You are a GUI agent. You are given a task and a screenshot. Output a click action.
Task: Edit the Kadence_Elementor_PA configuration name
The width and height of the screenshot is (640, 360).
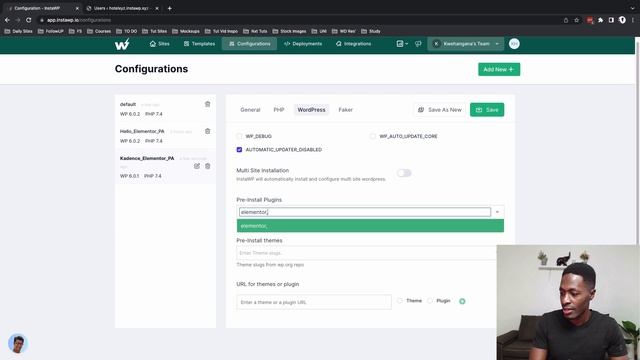coord(197,166)
